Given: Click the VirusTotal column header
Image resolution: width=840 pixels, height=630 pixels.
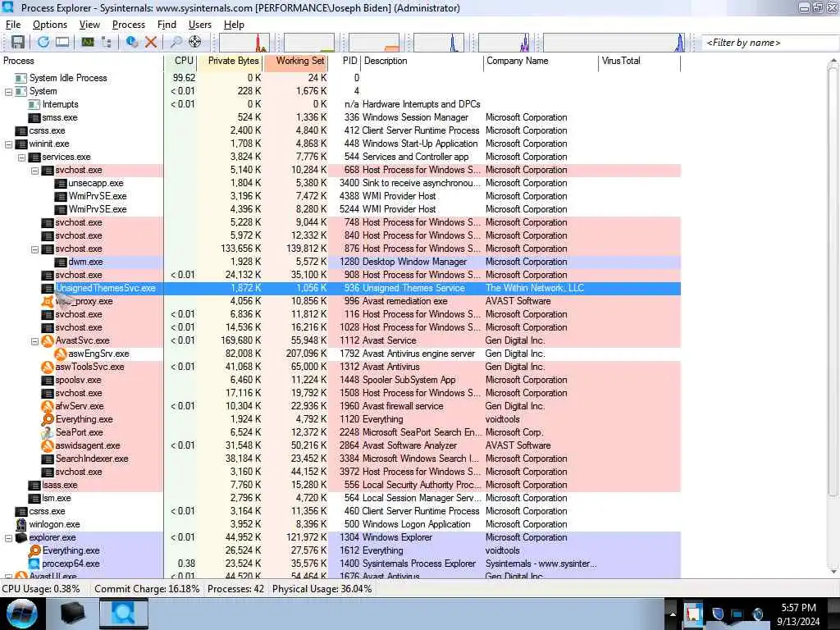Looking at the screenshot, I should coord(639,61).
